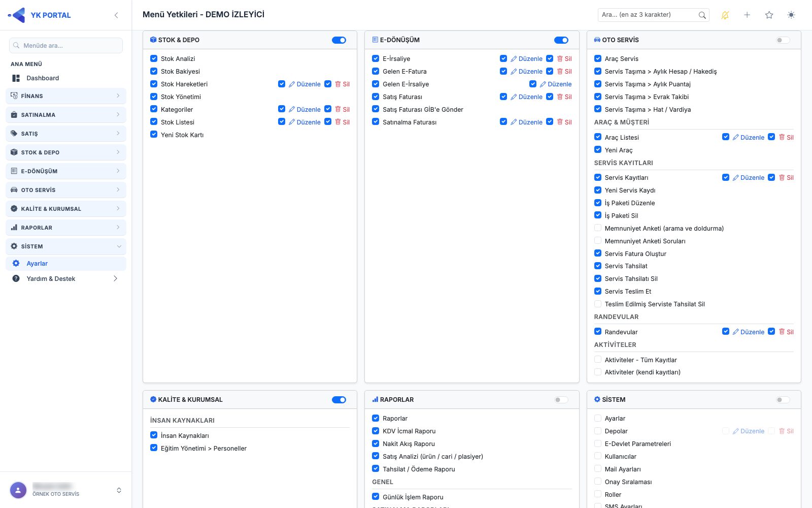
Task: Click the KALİTE & KURUMSAL badge sidebar icon
Action: [14, 209]
